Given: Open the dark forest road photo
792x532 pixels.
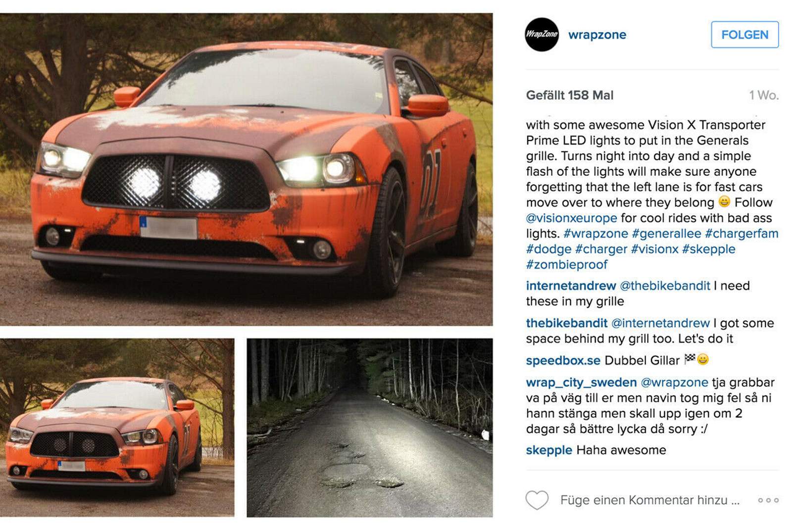Looking at the screenshot, I should [x=370, y=428].
